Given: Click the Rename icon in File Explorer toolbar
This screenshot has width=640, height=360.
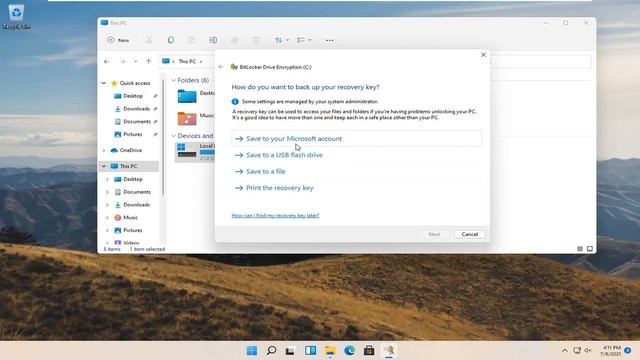Looking at the screenshot, I should point(213,40).
